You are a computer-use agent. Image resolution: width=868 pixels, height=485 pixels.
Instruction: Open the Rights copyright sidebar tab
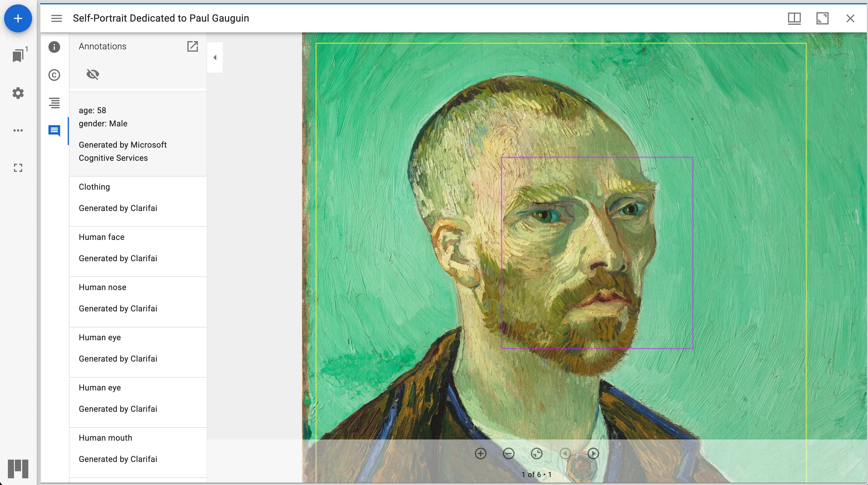(x=54, y=75)
